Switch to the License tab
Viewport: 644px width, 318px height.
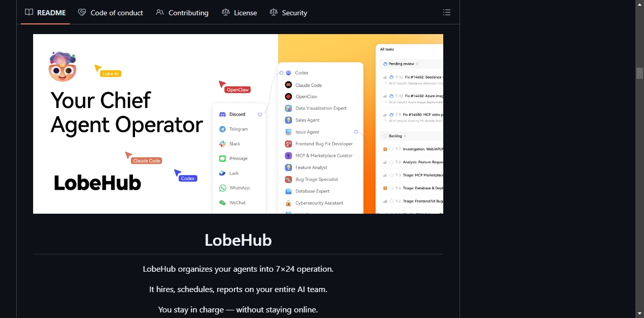tap(239, 13)
